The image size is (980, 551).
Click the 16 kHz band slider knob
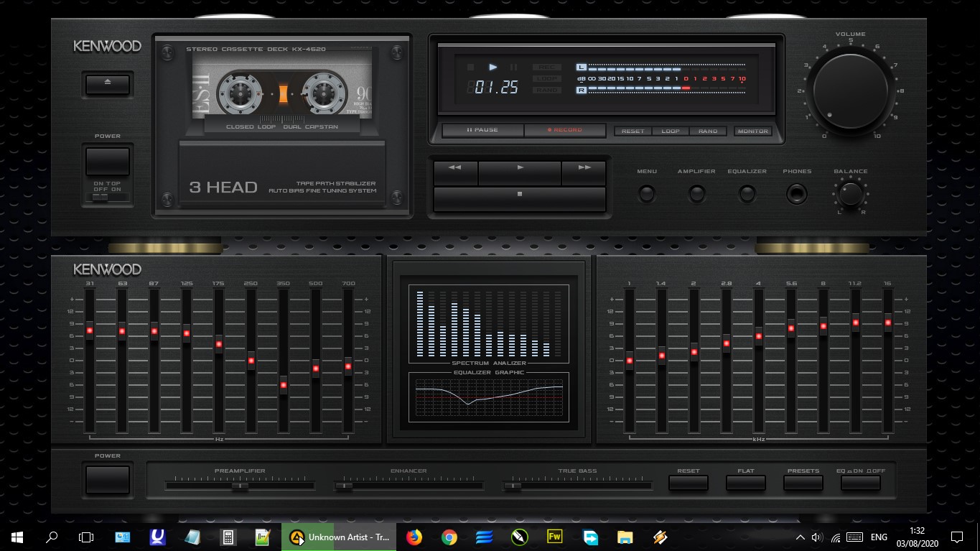[x=888, y=323]
